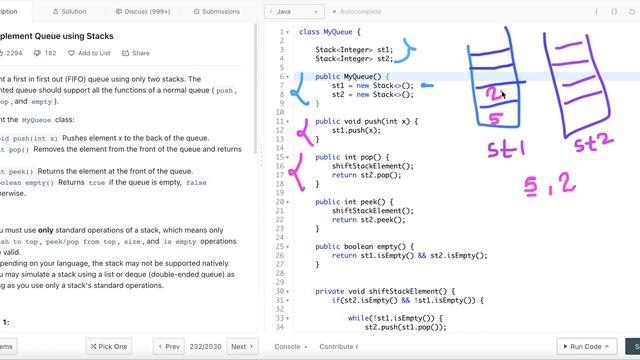The image size is (640, 360).
Task: Click the dislike count 182
Action: click(x=45, y=53)
